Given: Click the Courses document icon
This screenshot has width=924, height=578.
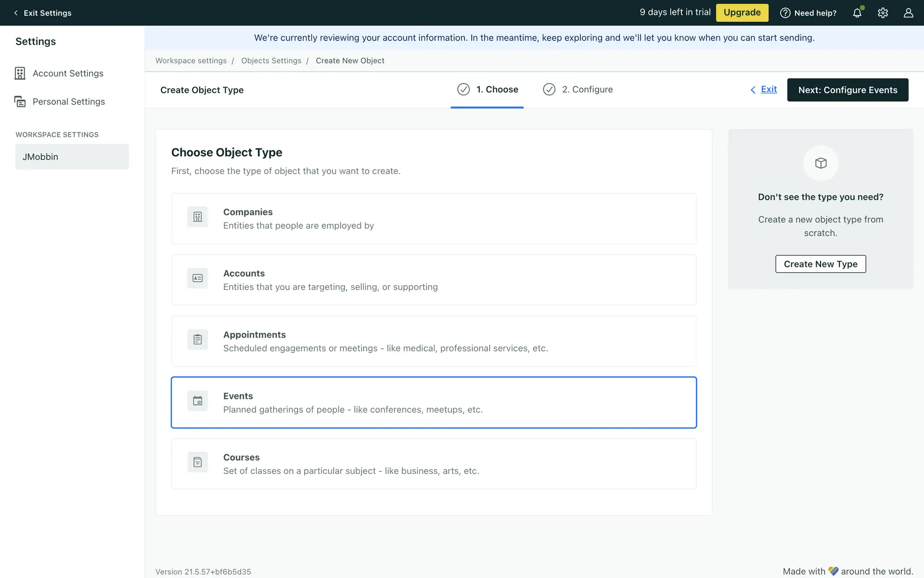Looking at the screenshot, I should (x=197, y=462).
